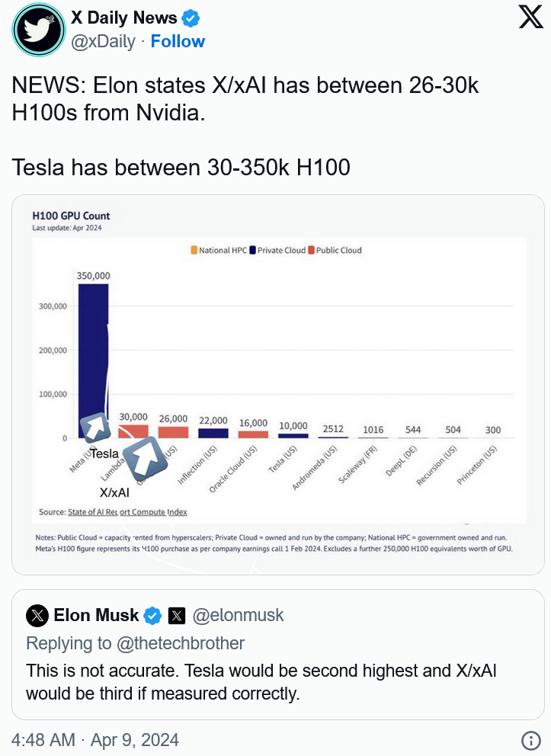Open the tweet timestamp 4:48 AM Apr 9, 2024

[x=95, y=740]
